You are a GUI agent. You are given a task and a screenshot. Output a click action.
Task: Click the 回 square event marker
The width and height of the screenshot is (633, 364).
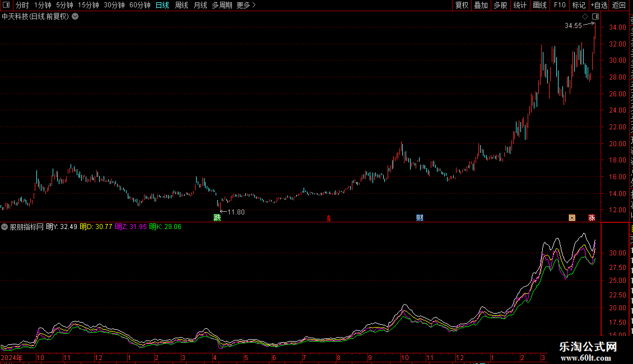(x=572, y=217)
